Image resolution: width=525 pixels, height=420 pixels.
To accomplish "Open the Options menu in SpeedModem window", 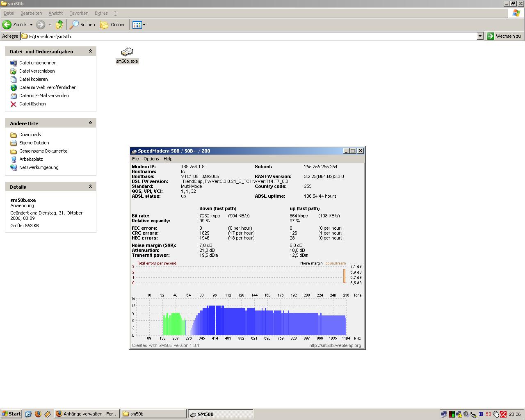I will click(151, 159).
